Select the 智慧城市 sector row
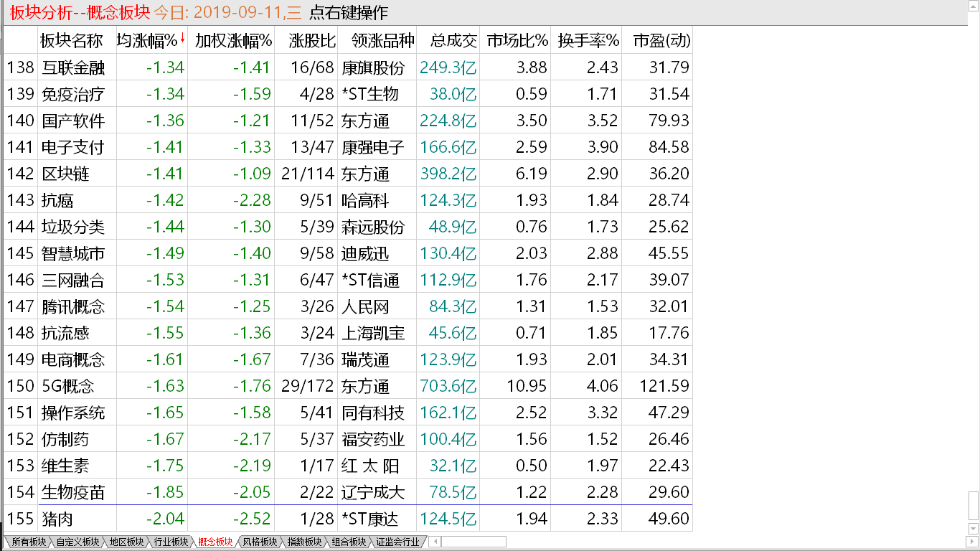The image size is (980, 551). pos(349,253)
